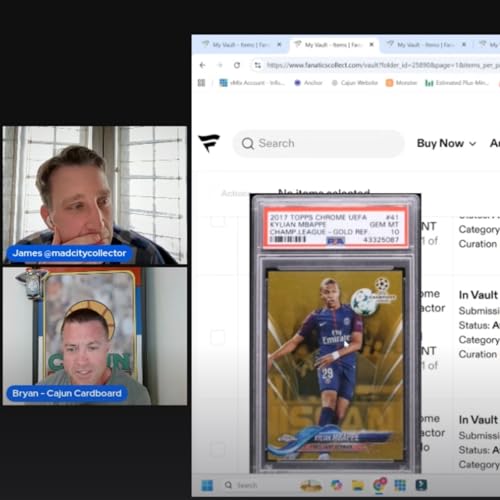500x500 pixels.
Task: Expand the Buy Now dropdown menu
Action: pos(446,143)
